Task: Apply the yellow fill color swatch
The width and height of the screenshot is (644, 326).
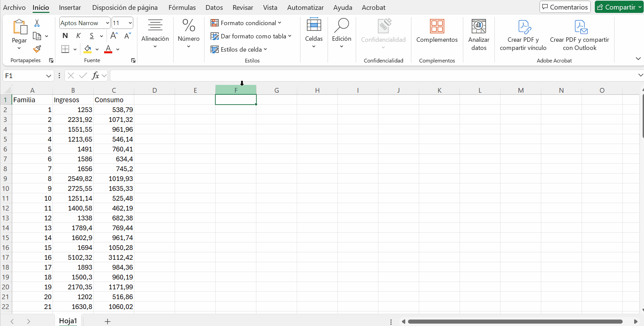Action: coord(87,49)
